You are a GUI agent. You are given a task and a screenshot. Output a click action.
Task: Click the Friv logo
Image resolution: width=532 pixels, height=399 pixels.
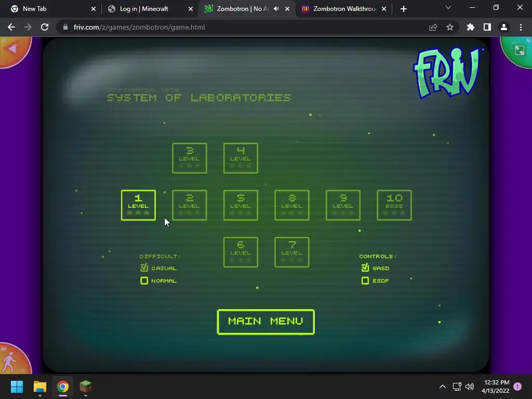point(447,73)
